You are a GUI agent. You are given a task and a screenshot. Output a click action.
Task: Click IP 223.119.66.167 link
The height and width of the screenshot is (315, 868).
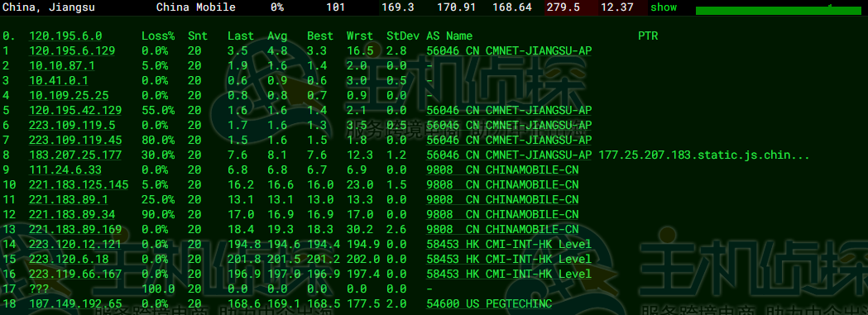75,274
